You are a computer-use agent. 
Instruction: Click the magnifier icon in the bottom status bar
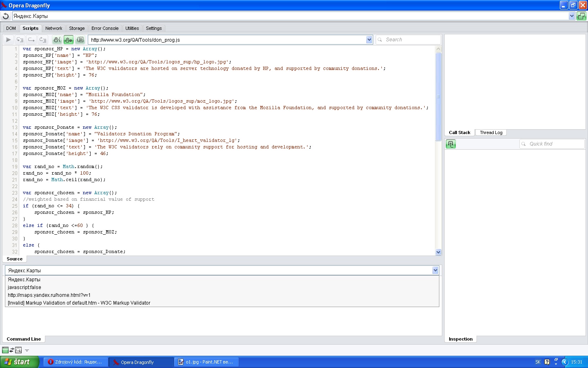18,350
